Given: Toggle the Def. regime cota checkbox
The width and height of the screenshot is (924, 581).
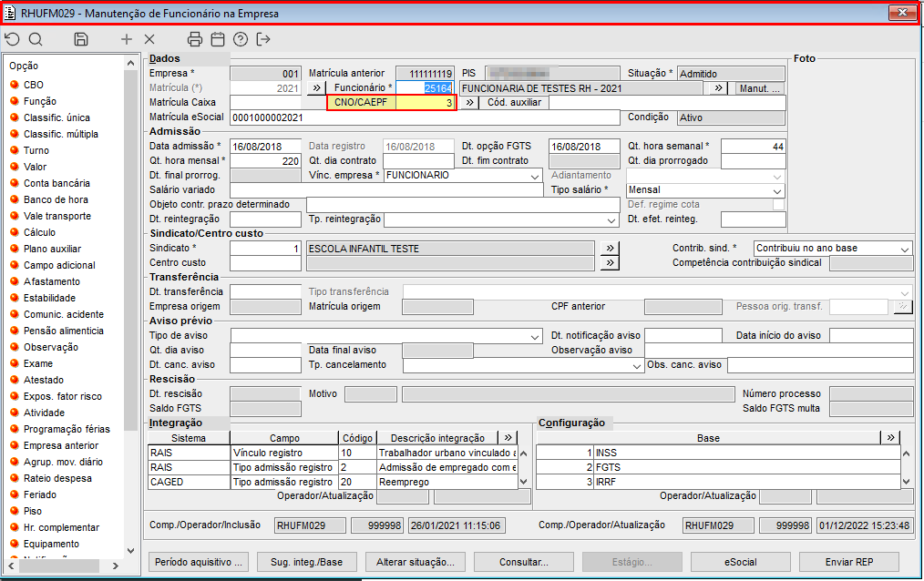Looking at the screenshot, I should (778, 205).
